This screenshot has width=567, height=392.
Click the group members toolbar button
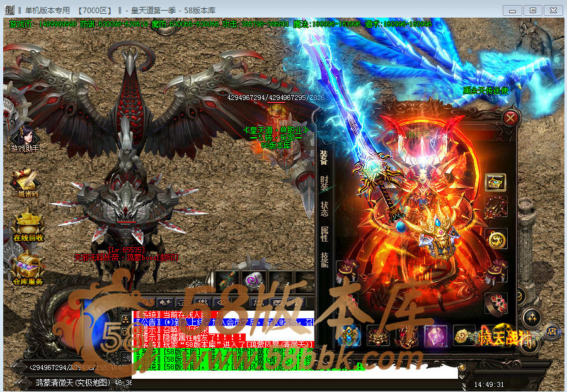click(x=203, y=302)
